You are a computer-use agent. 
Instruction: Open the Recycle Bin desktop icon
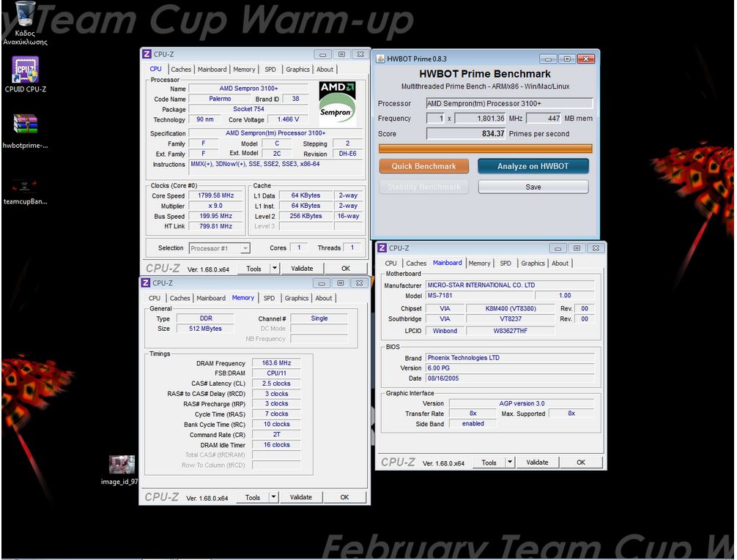click(x=25, y=23)
